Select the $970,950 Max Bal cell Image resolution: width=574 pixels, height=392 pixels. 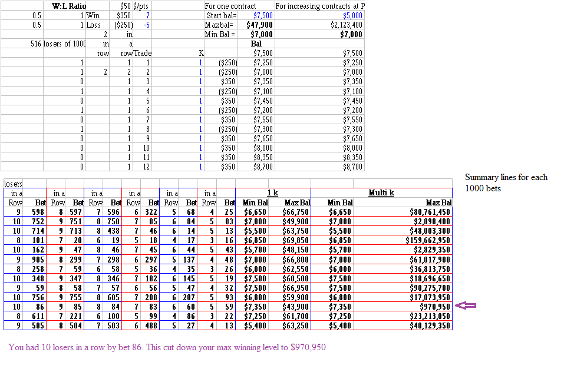click(403, 307)
